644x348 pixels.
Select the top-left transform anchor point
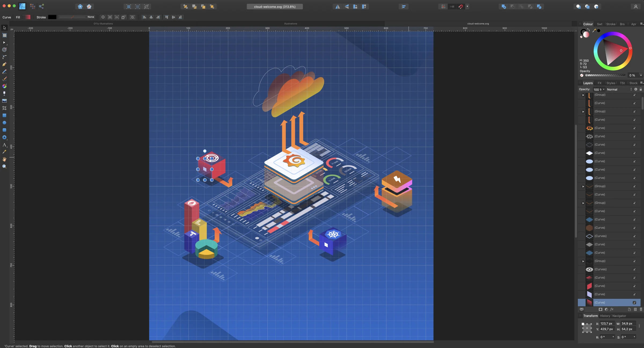click(x=583, y=324)
